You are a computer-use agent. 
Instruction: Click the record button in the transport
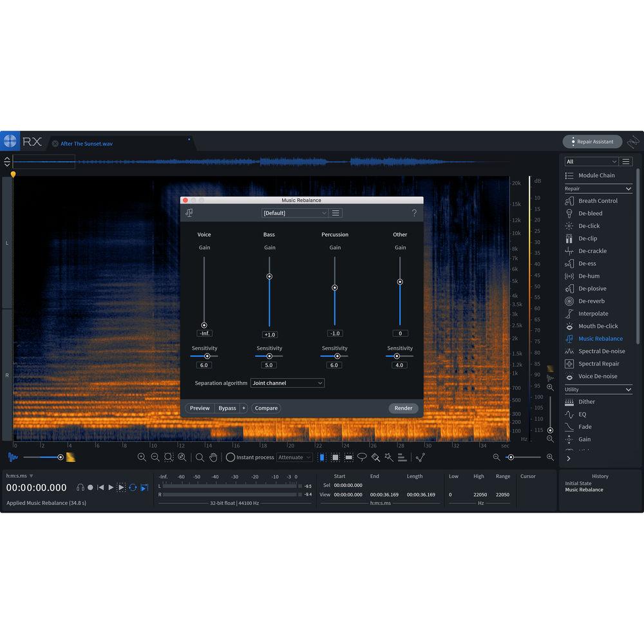(91, 488)
